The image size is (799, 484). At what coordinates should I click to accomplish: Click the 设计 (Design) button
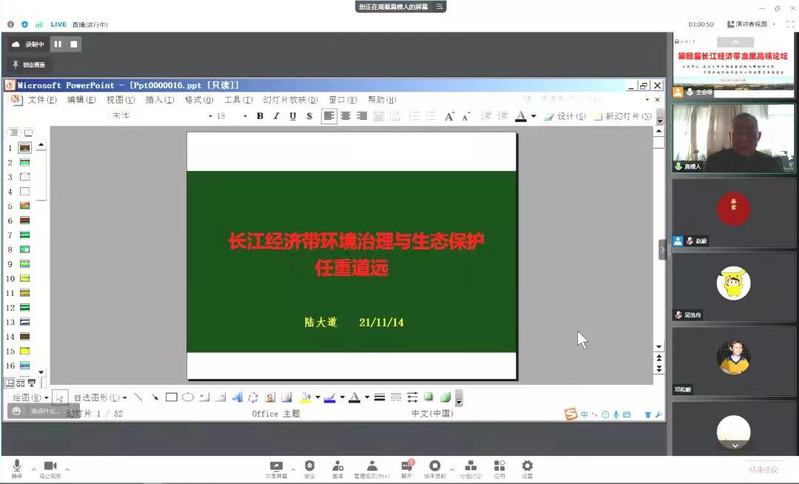click(567, 116)
